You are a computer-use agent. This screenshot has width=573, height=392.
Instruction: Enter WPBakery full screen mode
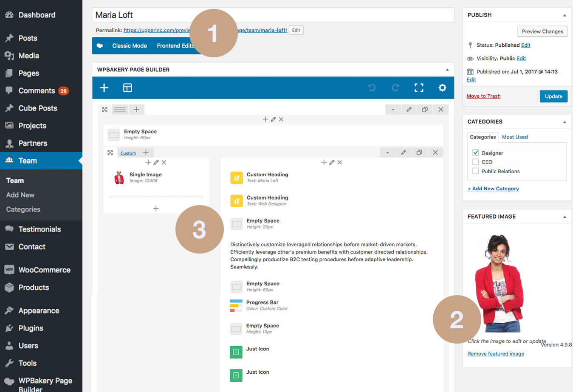pos(419,88)
